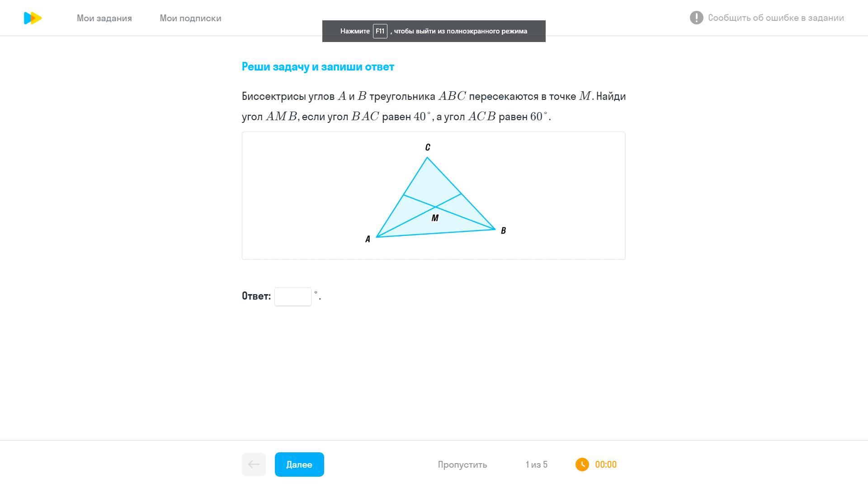
Task: Click the 1 из 5 progress counter
Action: (536, 465)
